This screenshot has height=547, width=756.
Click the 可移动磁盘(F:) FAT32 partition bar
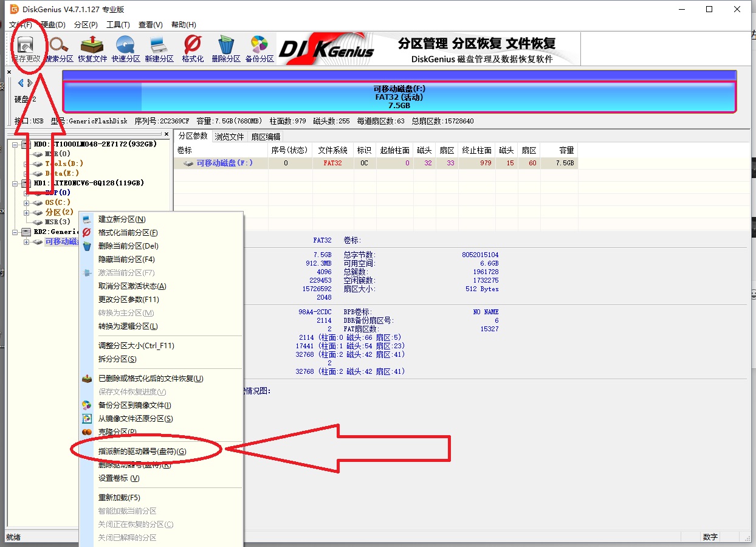point(399,97)
